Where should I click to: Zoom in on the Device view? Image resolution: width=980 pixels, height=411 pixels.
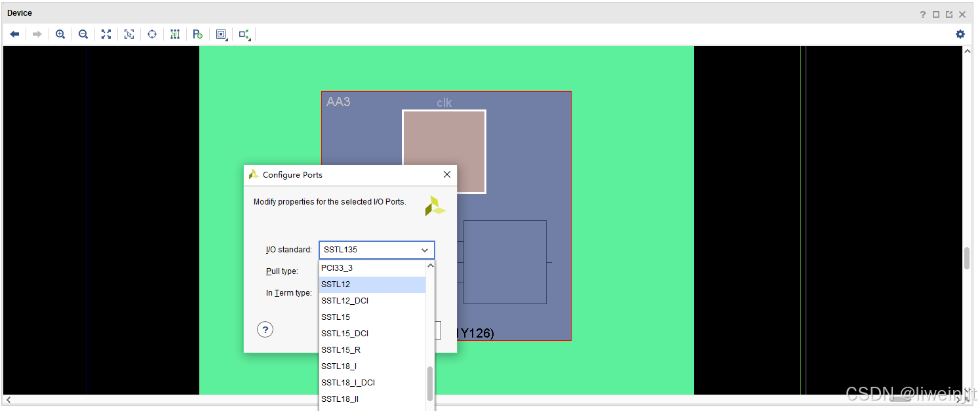click(60, 34)
